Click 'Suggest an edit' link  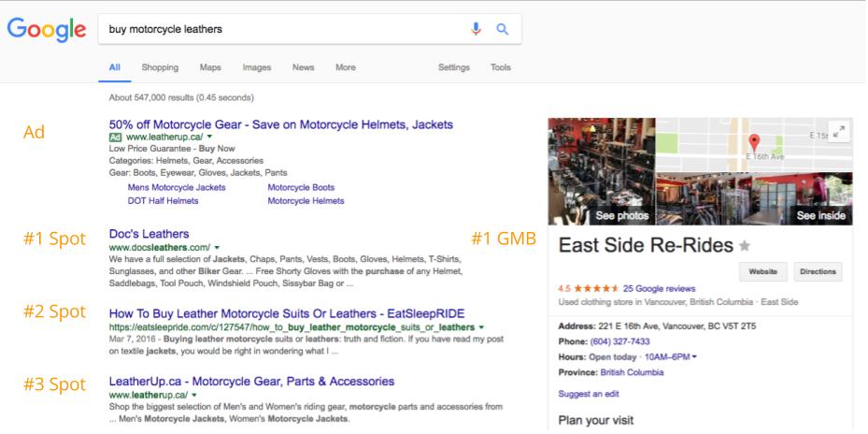(589, 394)
